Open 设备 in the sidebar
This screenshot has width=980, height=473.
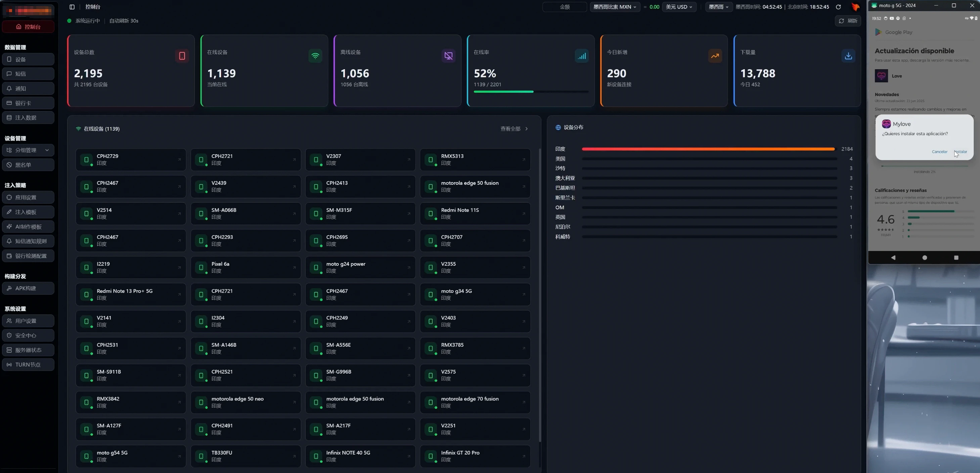pos(28,59)
